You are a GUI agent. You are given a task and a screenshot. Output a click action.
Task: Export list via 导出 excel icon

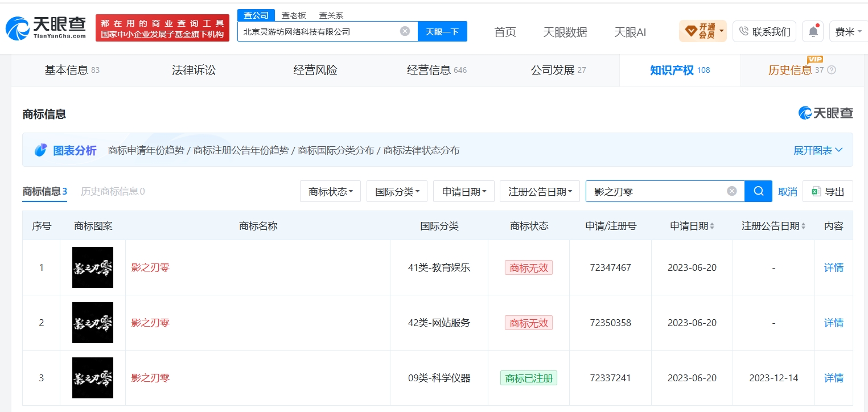[x=816, y=192]
